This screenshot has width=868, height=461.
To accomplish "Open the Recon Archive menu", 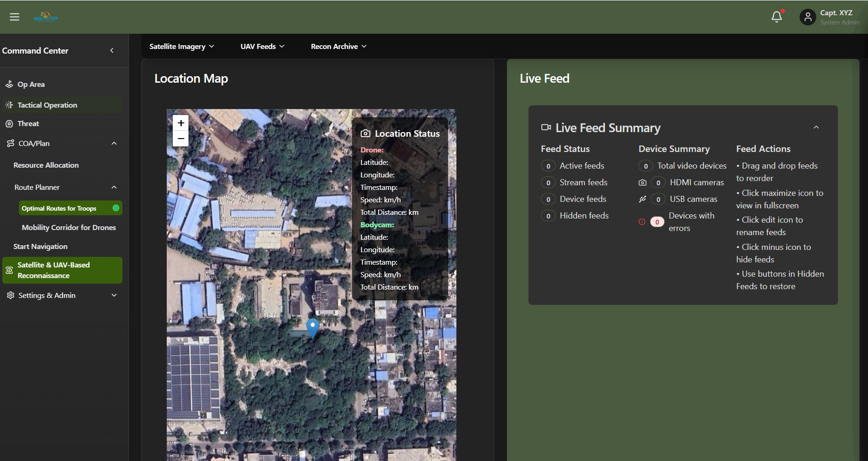I will (x=338, y=46).
